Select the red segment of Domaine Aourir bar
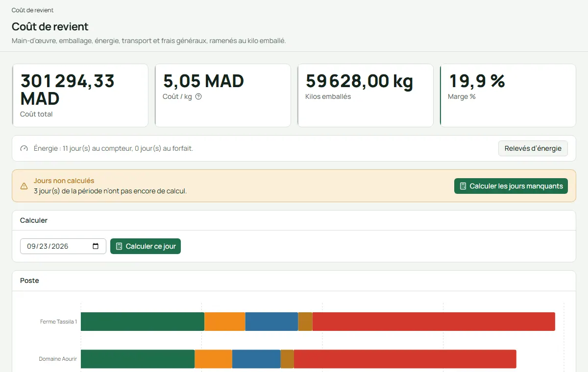 point(405,359)
